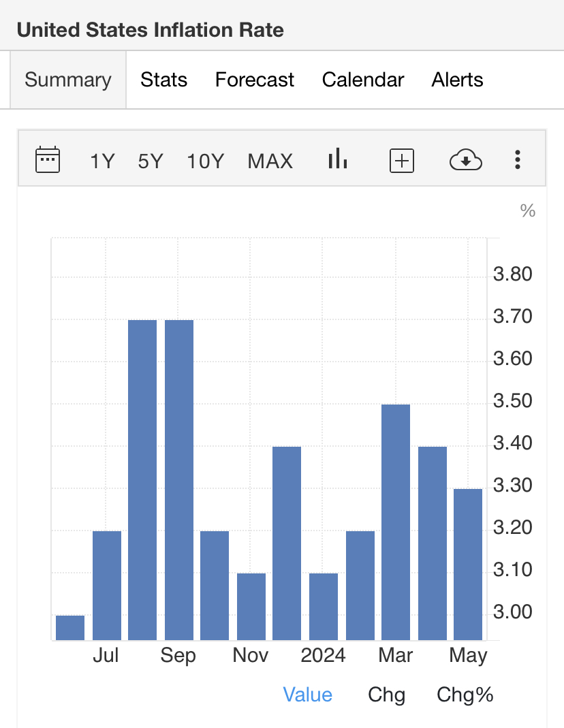Select the MAX time range
Image resolution: width=564 pixels, height=728 pixels.
point(270,161)
